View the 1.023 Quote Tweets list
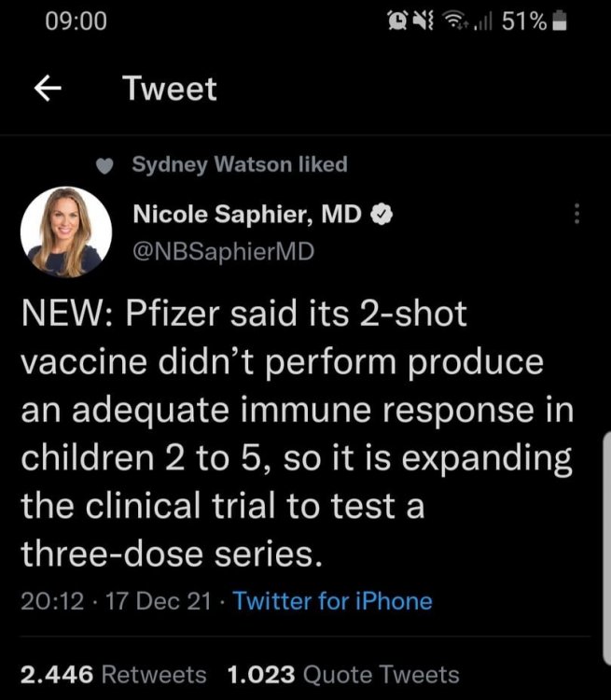 [343, 674]
